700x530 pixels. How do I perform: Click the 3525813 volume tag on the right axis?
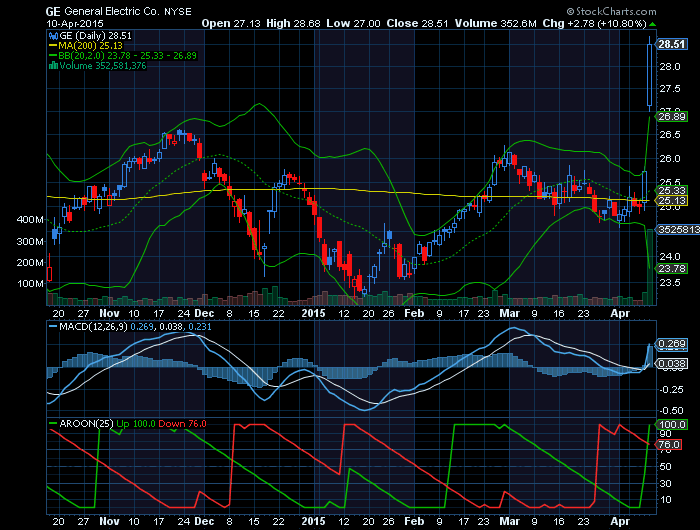pos(678,230)
